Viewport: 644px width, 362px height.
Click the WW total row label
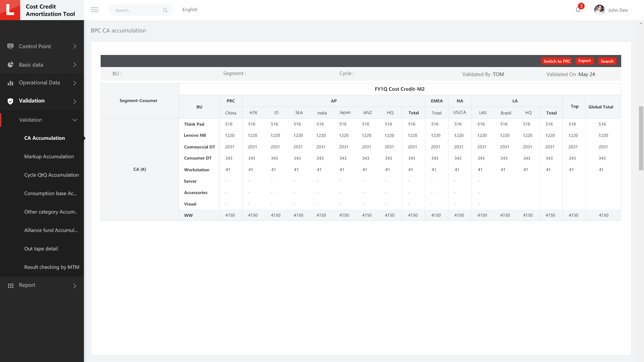[188, 215]
